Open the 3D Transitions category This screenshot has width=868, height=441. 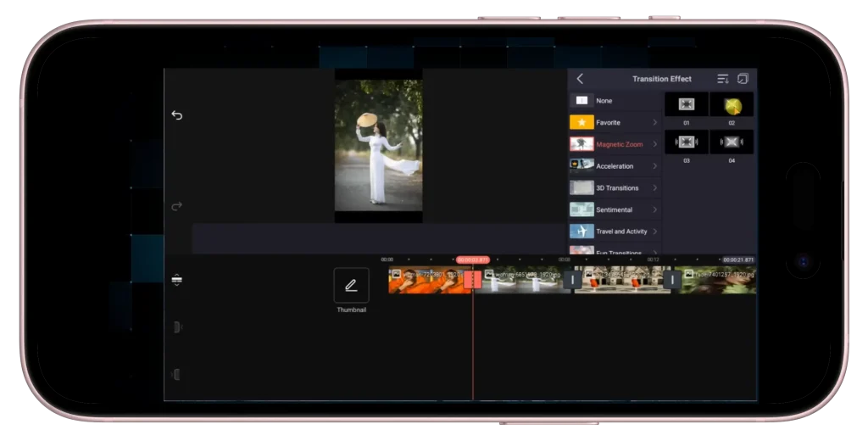615,187
